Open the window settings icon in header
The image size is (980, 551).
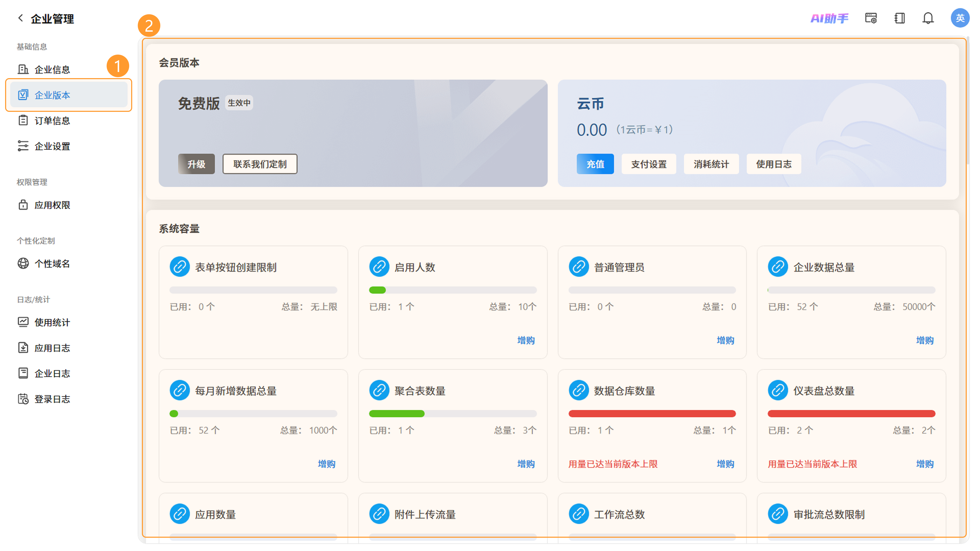click(x=871, y=18)
